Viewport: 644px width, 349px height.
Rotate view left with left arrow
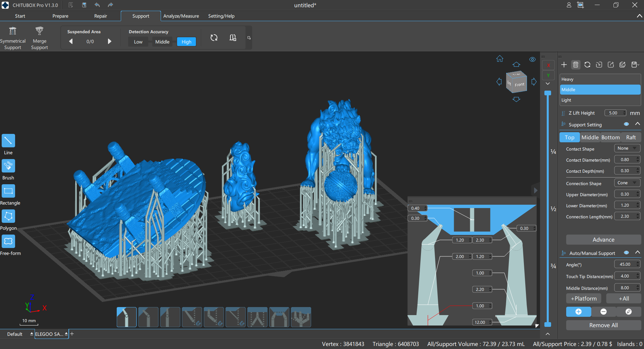[x=499, y=82]
